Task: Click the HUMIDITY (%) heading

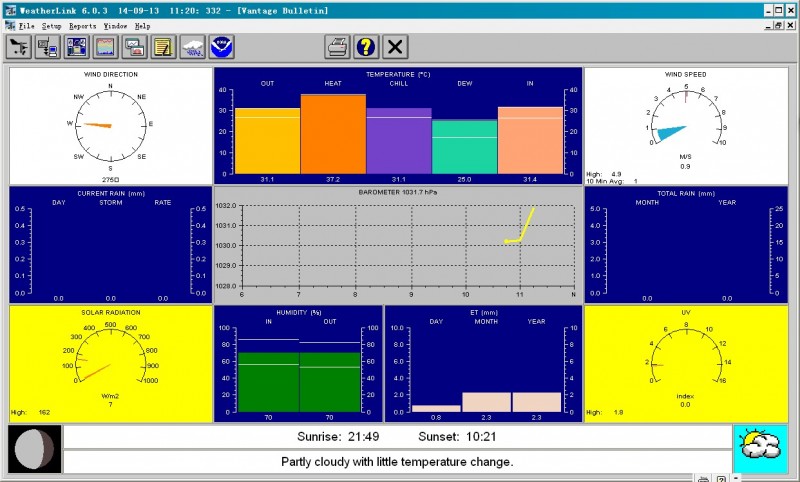Action: (298, 312)
